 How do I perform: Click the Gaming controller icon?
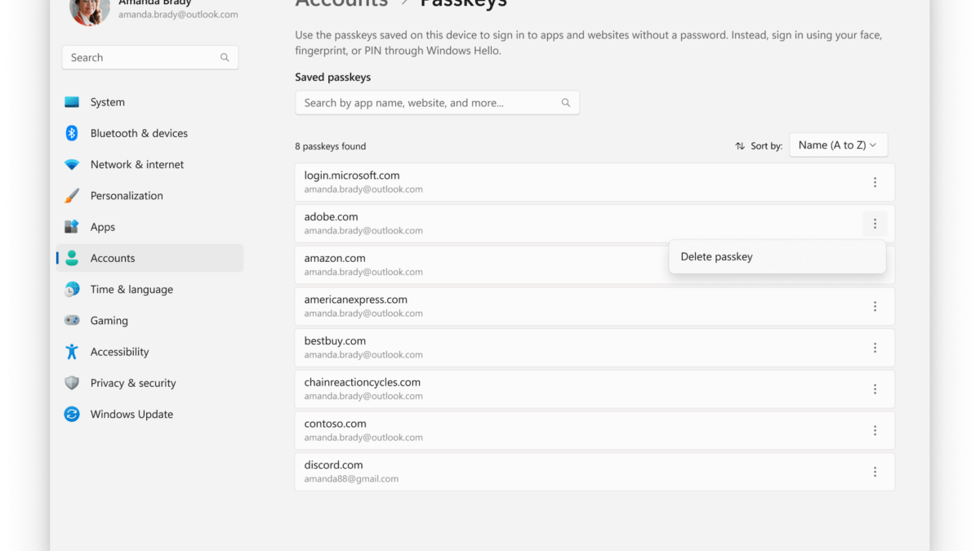pyautogui.click(x=72, y=321)
